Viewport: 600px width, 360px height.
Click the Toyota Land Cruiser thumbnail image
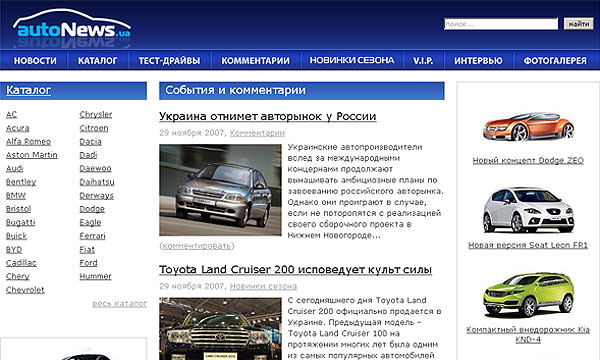pos(220,329)
